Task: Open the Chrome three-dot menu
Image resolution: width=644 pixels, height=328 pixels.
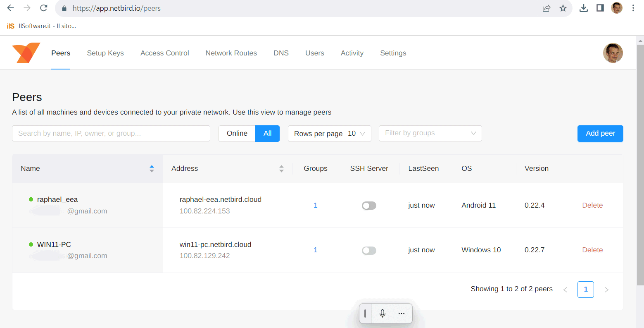Action: 633,8
